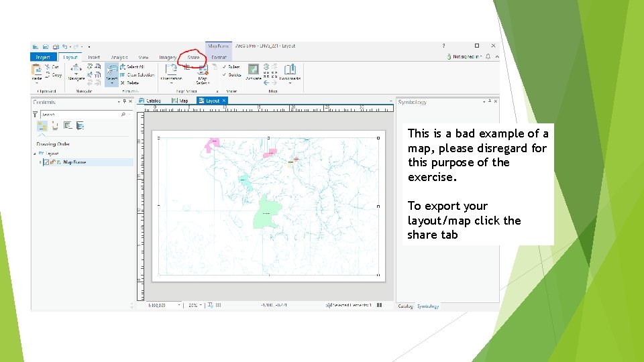Open the View ribbon tab
This screenshot has width=644, height=362.
144,57
